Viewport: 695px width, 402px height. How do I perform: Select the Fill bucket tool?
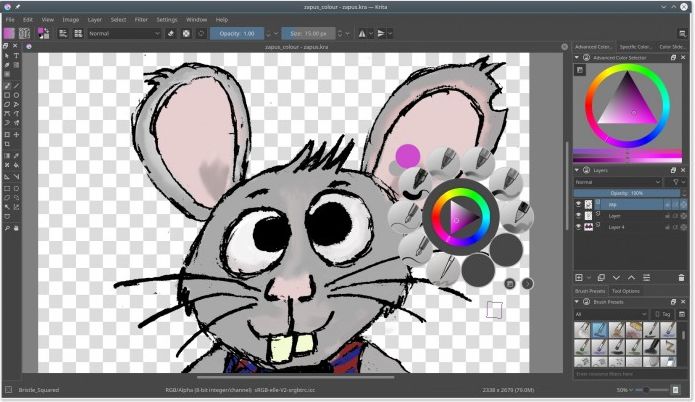click(16, 165)
